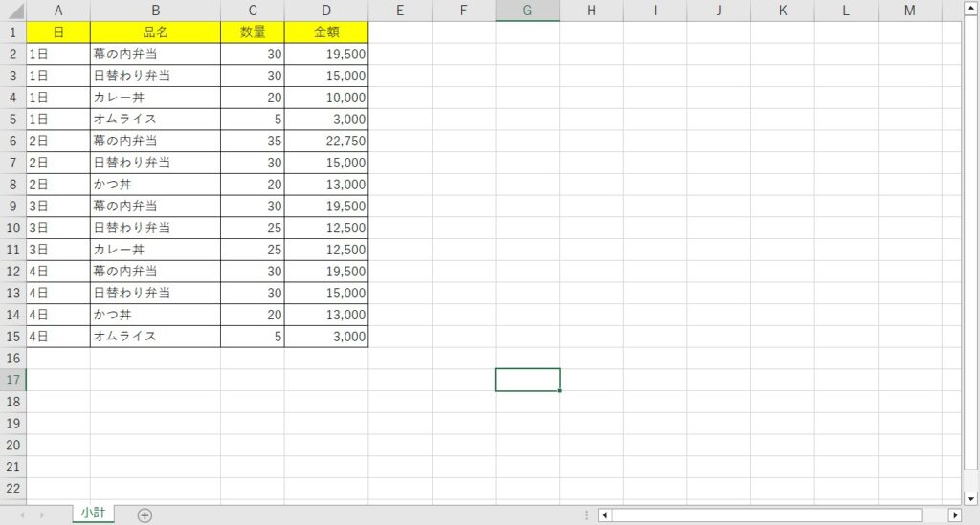
Task: Click the yellow 金額 header cell
Action: (x=326, y=32)
